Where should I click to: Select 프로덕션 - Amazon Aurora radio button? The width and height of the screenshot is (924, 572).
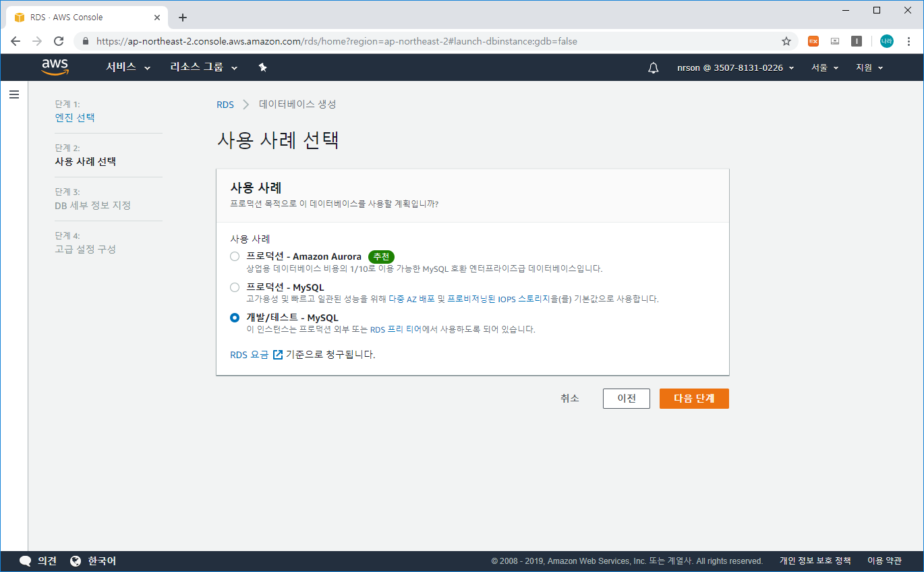[x=235, y=256]
